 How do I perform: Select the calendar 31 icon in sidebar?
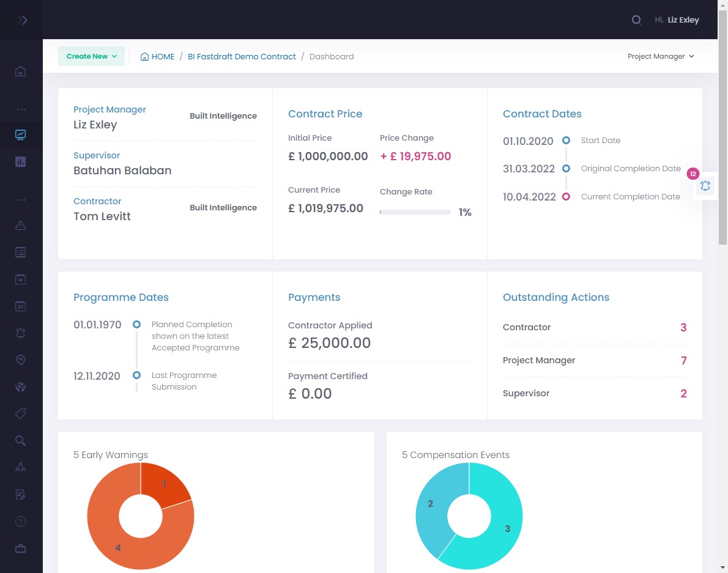(20, 306)
